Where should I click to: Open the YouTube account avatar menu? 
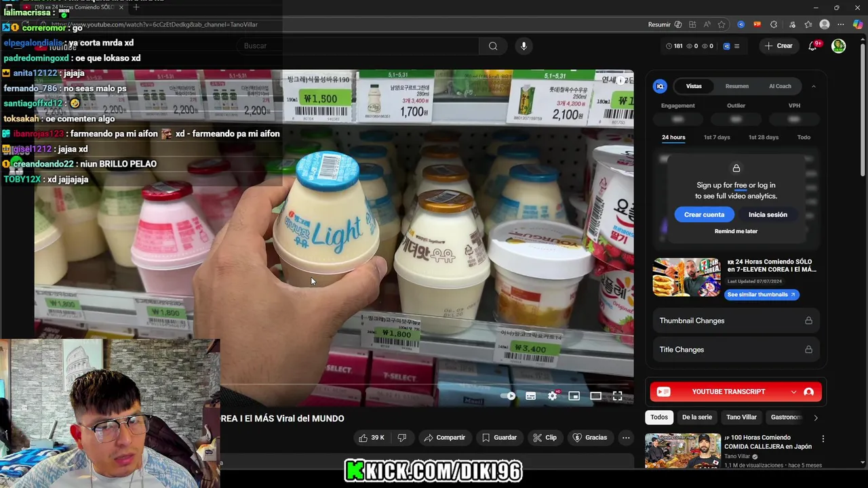(839, 46)
